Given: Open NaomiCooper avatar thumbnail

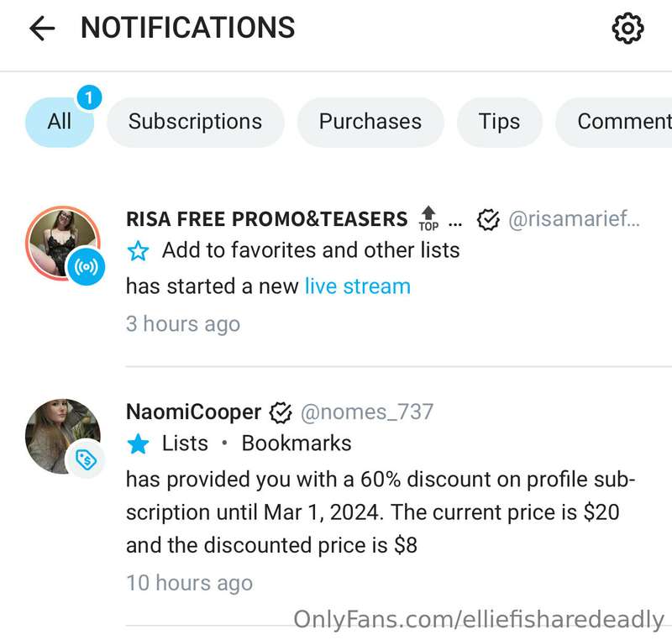Looking at the screenshot, I should [62, 436].
